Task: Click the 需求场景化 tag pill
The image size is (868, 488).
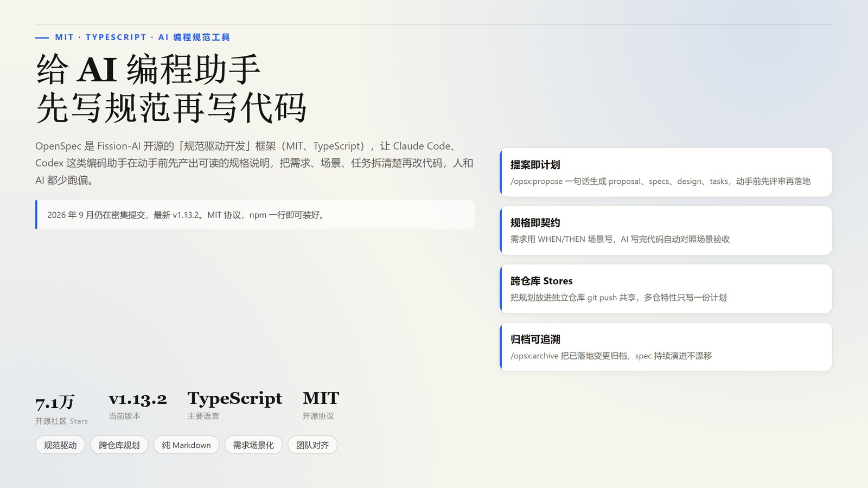Action: [x=253, y=445]
